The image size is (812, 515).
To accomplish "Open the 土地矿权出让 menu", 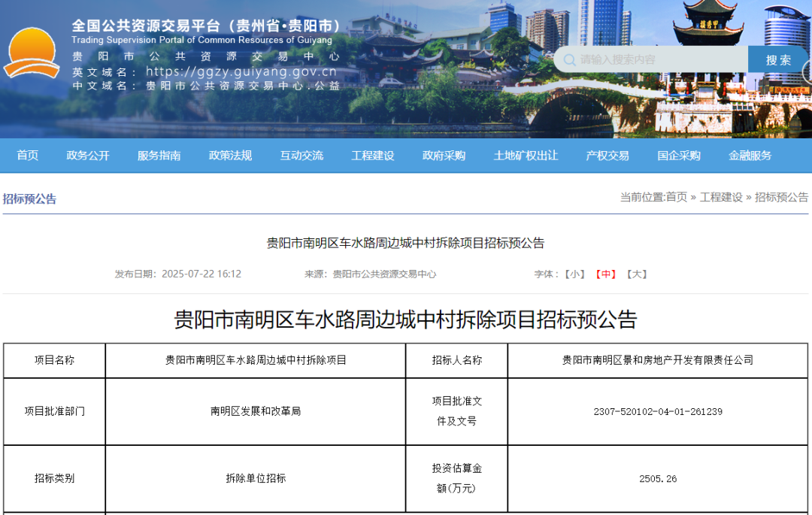I will (x=526, y=156).
